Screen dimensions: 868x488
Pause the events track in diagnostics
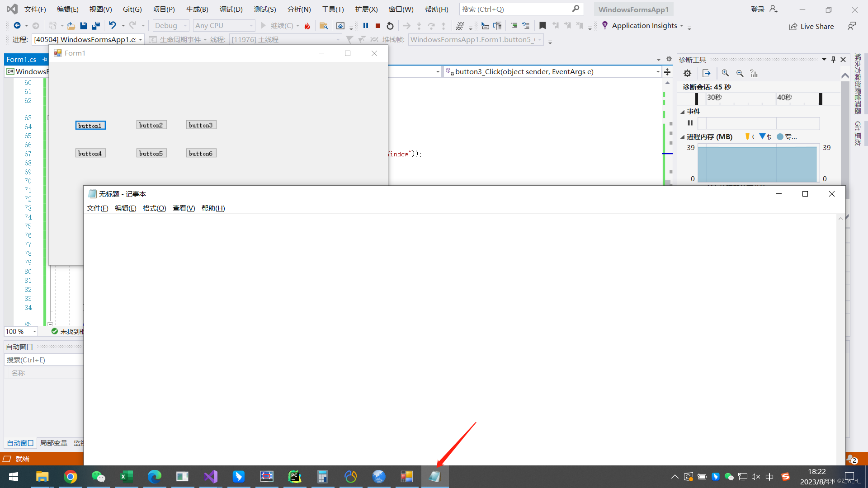[x=690, y=123]
